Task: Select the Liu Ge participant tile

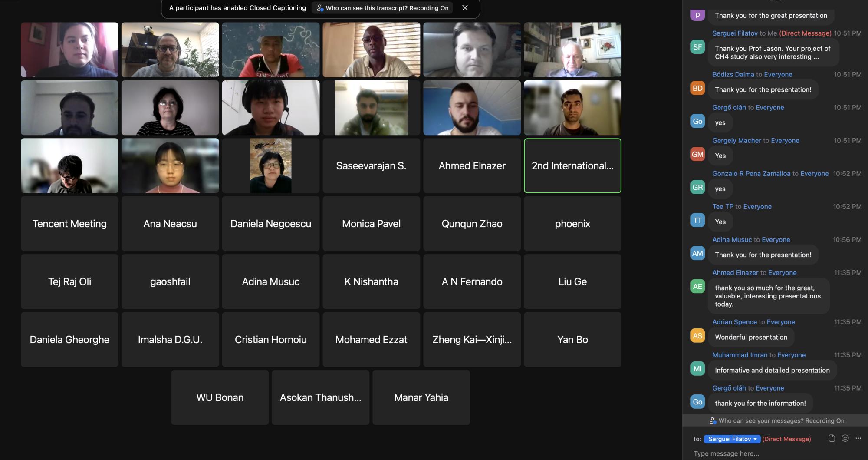Action: coord(572,281)
